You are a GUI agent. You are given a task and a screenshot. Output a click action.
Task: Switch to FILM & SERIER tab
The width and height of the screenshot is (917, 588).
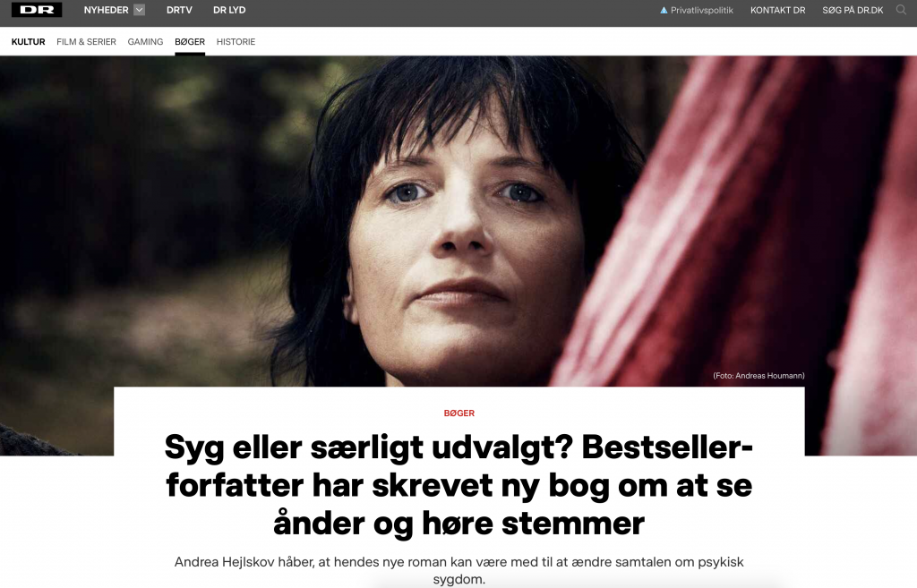pos(86,41)
